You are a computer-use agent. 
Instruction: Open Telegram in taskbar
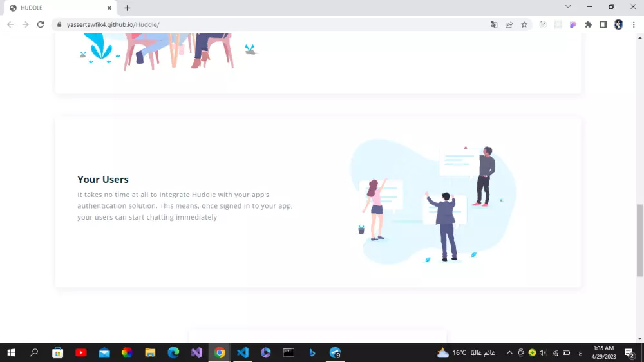coord(335,352)
